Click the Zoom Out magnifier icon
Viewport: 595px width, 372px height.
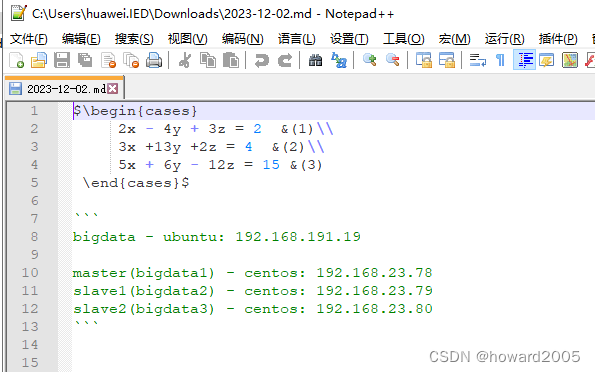(x=392, y=60)
